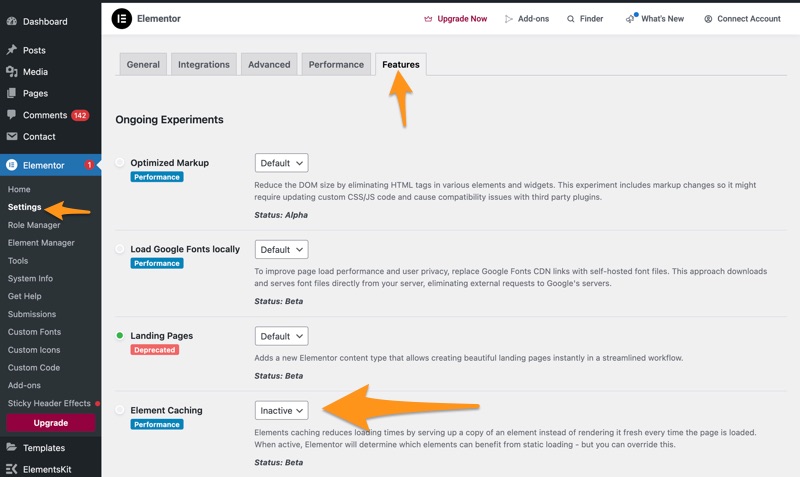Click the Deprecated tag under Landing Pages
The image size is (800, 477).
[155, 350]
